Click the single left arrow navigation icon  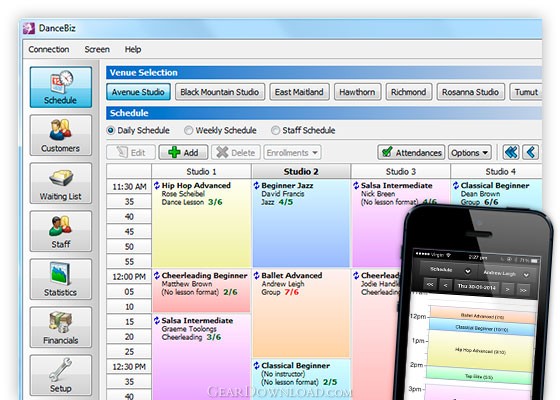pos(530,152)
